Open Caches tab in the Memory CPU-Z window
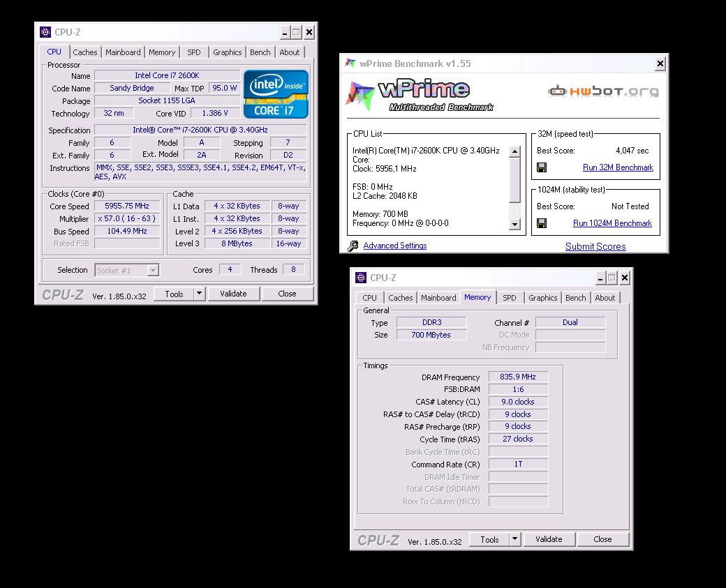Screen dimensions: 726x588 click(401, 298)
